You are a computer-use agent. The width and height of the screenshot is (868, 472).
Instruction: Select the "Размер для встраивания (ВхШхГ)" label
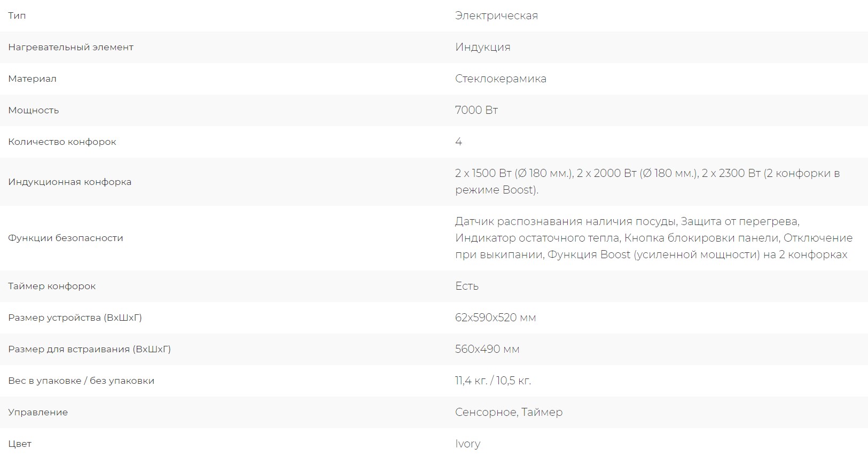pos(89,349)
